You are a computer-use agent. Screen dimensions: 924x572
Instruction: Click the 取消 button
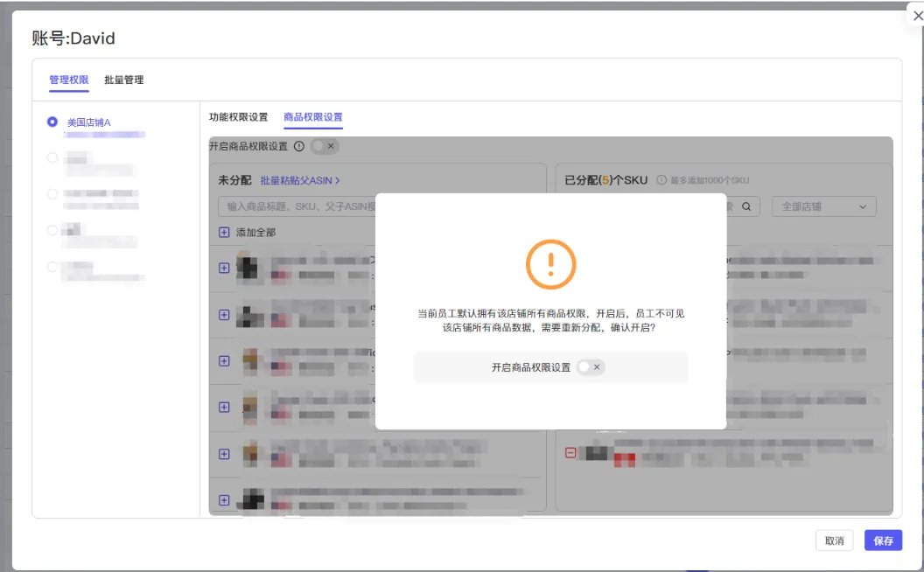click(x=835, y=541)
